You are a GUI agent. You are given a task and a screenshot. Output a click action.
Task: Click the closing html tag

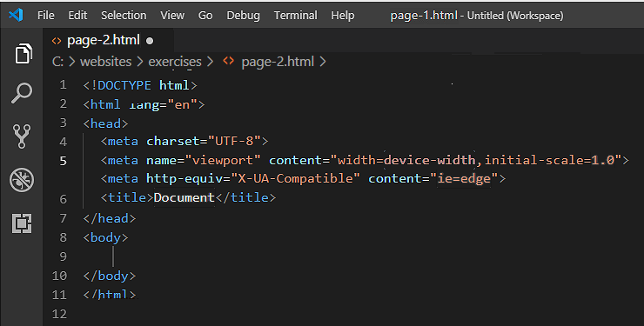click(x=110, y=295)
